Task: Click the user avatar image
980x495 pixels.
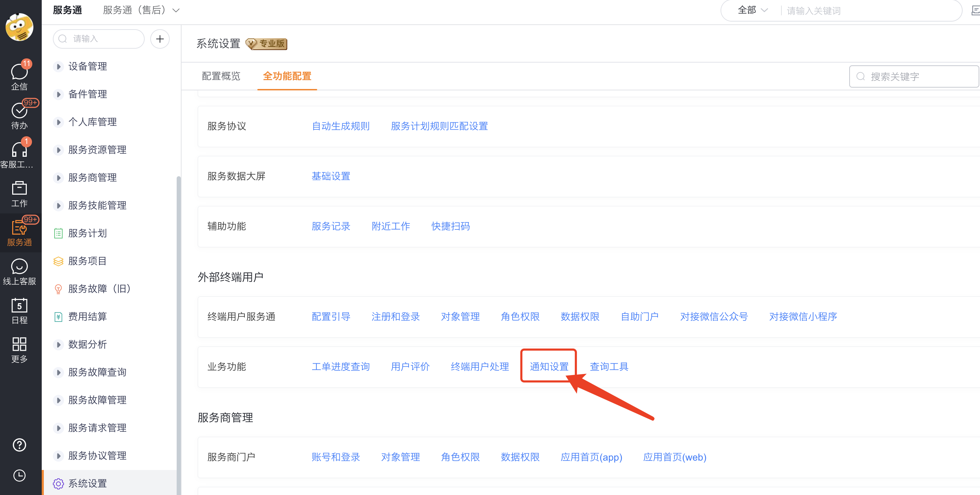Action: [19, 27]
